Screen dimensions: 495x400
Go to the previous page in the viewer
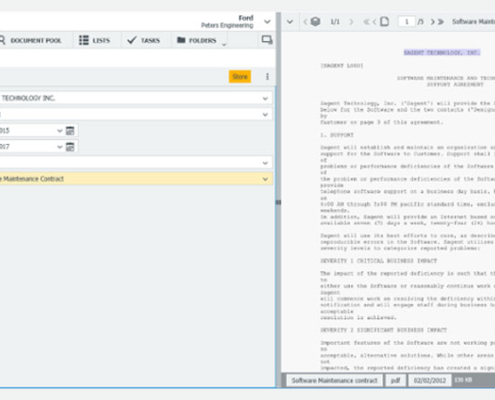375,22
